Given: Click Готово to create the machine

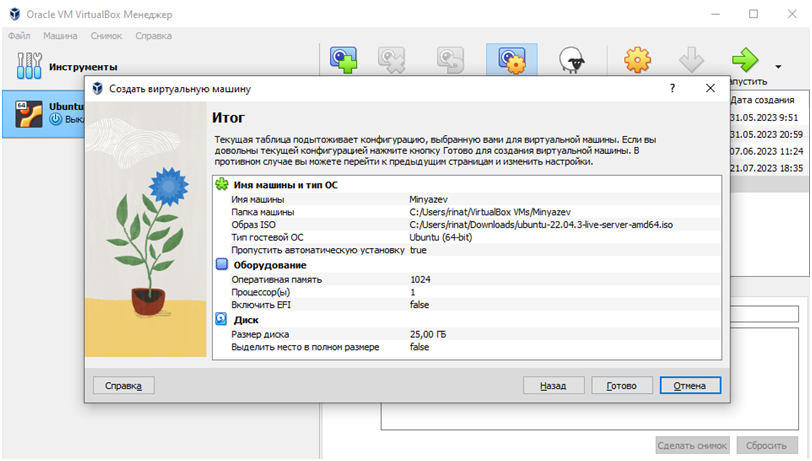Looking at the screenshot, I should tap(621, 385).
